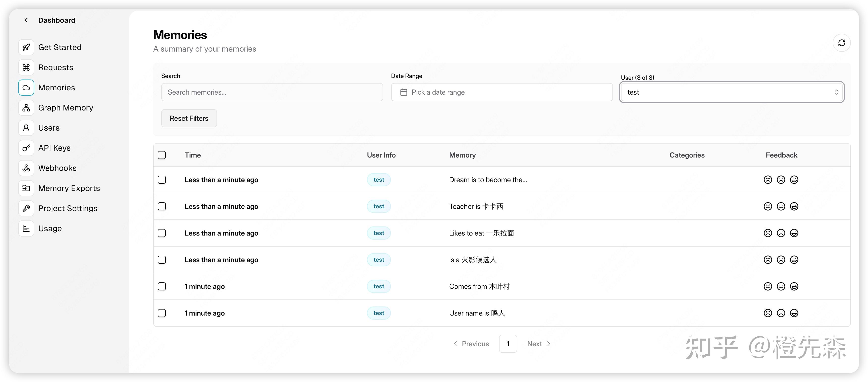Click the wrench icon for Project Settings
The width and height of the screenshot is (868, 382).
(x=26, y=208)
